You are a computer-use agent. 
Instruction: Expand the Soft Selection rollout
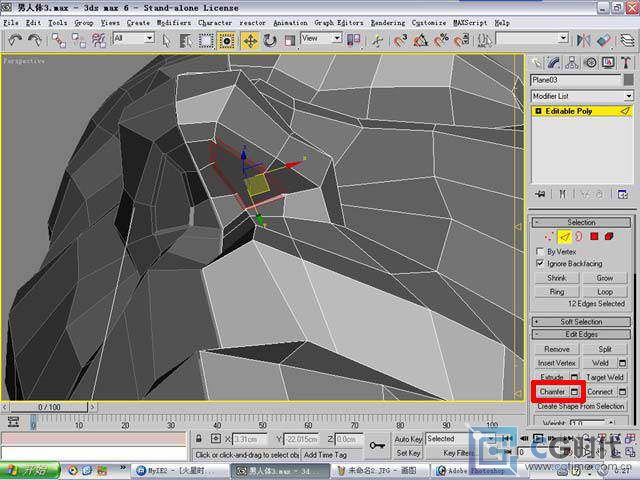coord(581,322)
